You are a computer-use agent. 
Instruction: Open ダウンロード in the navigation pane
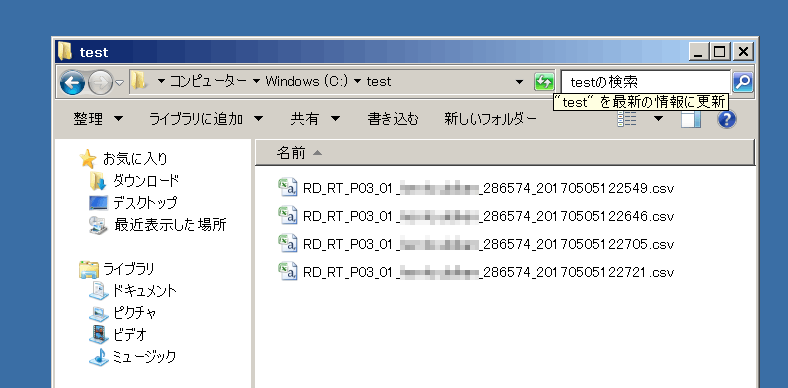145,180
